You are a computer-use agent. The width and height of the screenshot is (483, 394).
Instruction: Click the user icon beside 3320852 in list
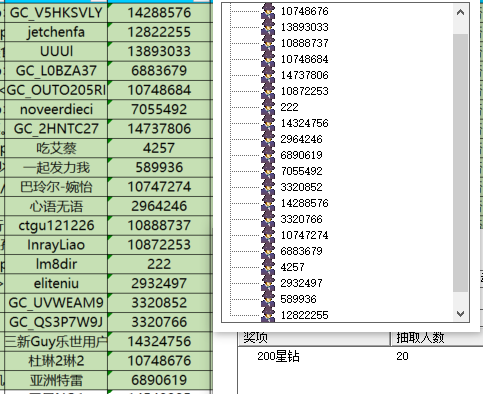click(268, 187)
